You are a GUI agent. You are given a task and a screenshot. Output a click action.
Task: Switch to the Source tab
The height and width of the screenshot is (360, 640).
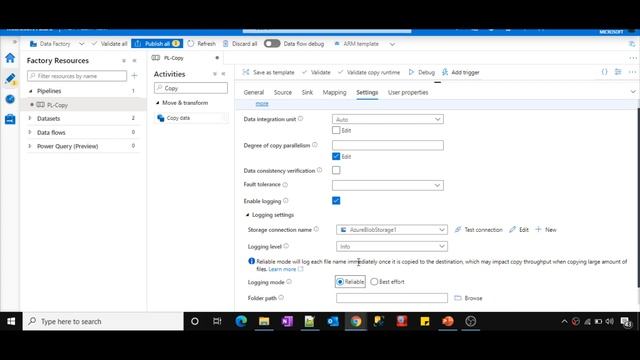pyautogui.click(x=283, y=93)
